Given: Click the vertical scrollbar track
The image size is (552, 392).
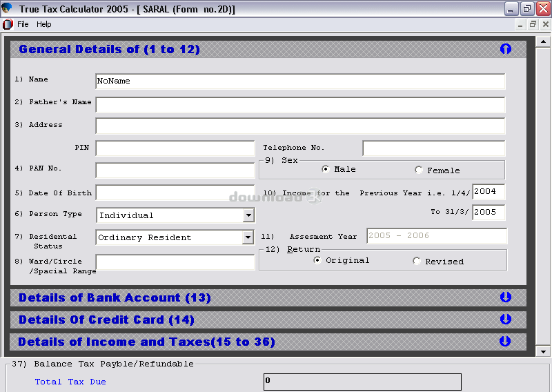Looking at the screenshot, I should pyautogui.click(x=543, y=197).
